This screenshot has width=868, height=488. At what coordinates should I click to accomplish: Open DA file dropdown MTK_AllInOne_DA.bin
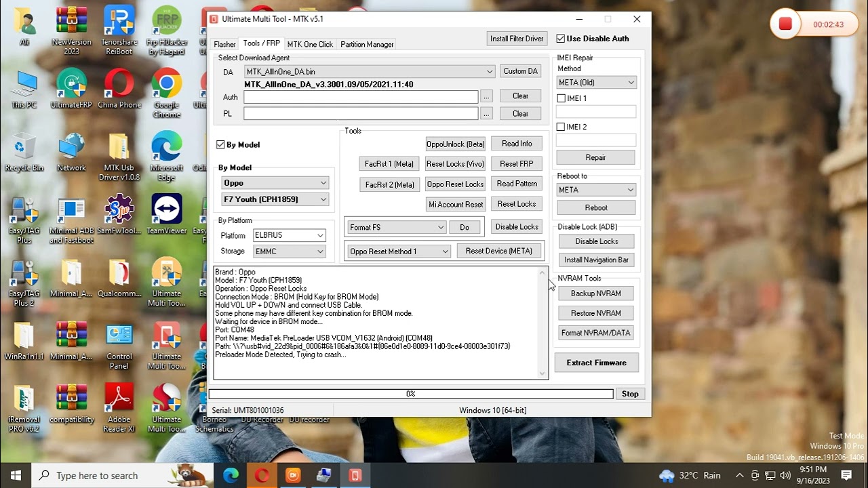369,71
